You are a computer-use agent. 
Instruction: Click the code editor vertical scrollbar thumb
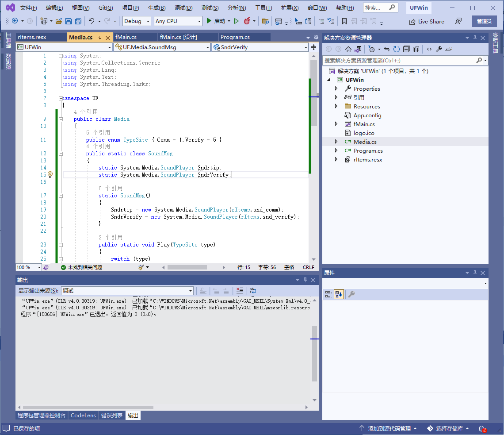[x=314, y=92]
